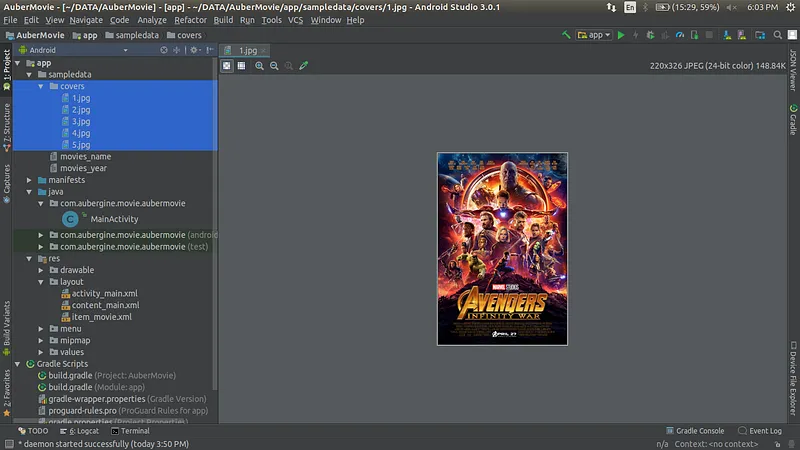
Task: Click the color picker pipette icon
Action: 304,65
